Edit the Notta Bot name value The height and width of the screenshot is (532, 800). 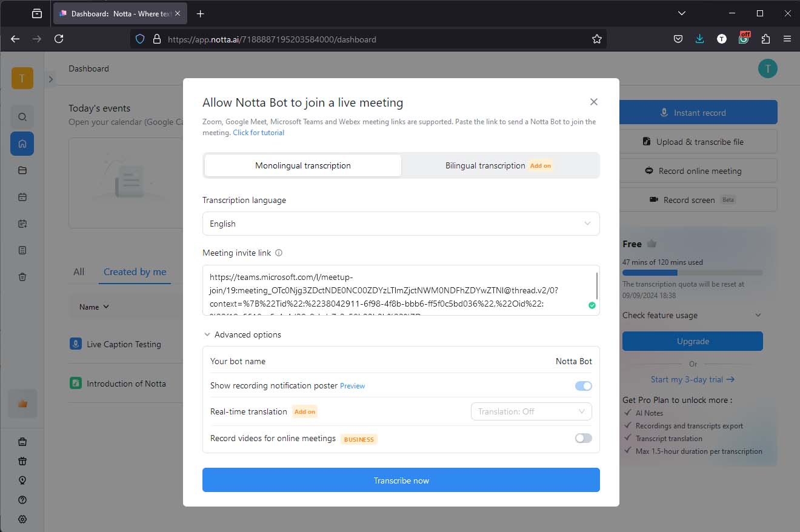[x=574, y=361]
